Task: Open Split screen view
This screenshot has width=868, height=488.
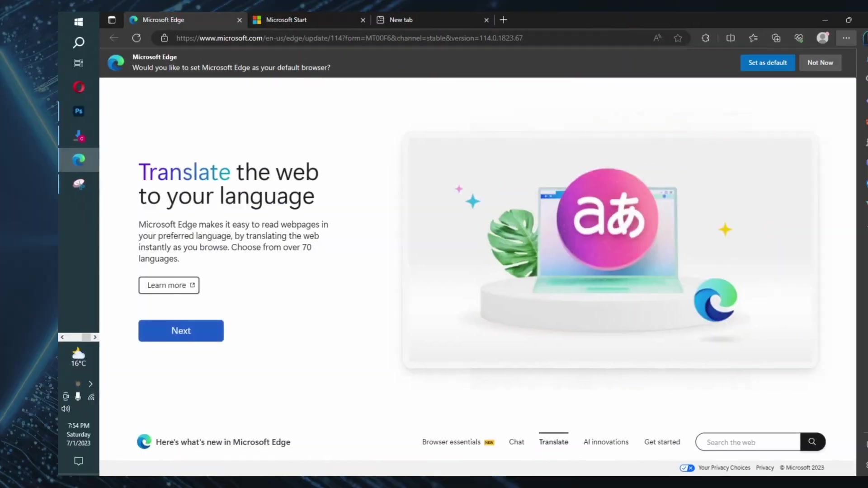Action: tap(731, 38)
